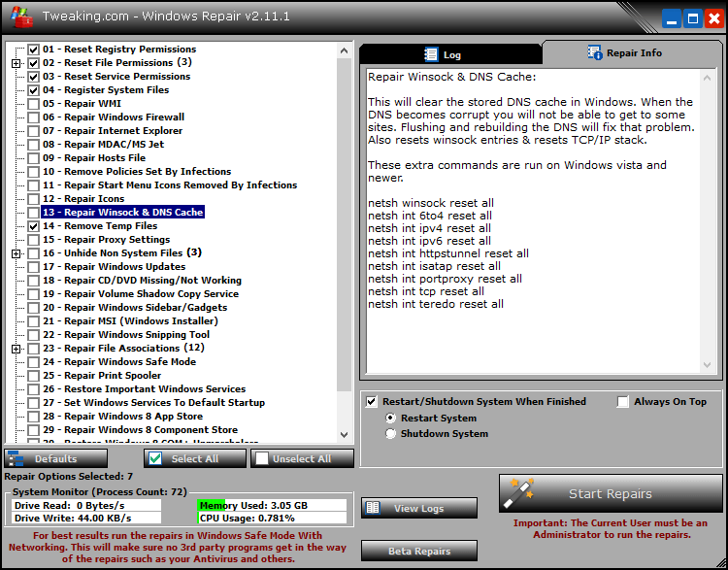This screenshot has height=570, width=728.
Task: Click the Repair Info scroll up arrow
Action: point(707,78)
